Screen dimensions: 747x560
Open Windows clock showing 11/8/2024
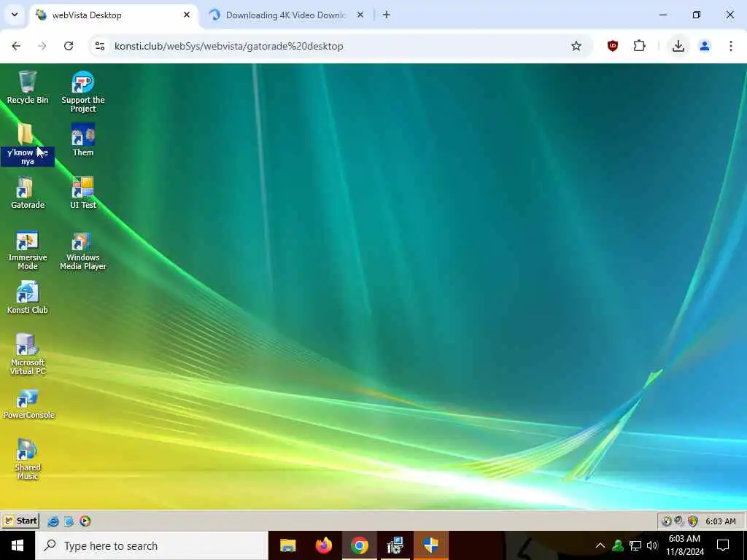coord(684,545)
